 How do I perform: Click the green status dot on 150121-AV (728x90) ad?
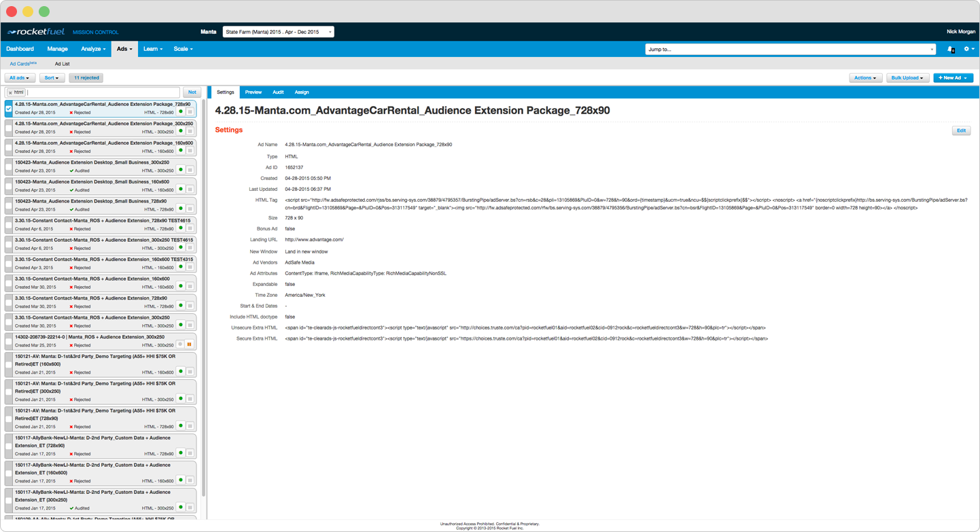[x=181, y=426]
